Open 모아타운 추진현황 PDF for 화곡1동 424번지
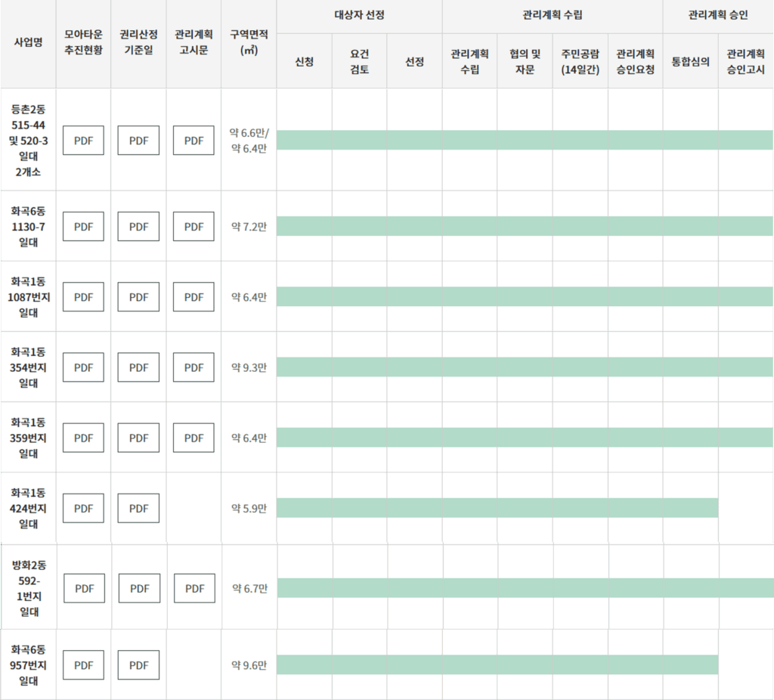The height and width of the screenshot is (700, 774). coord(83,508)
